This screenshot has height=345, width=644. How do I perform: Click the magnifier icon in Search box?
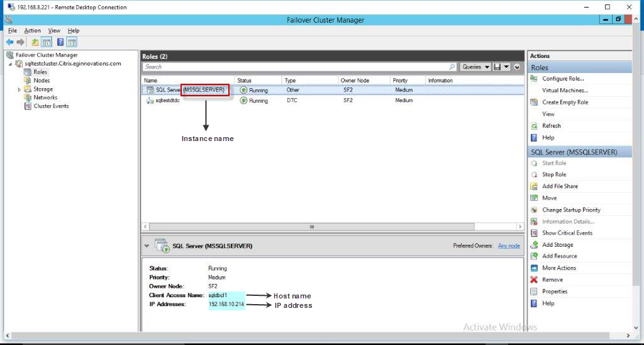pos(452,67)
